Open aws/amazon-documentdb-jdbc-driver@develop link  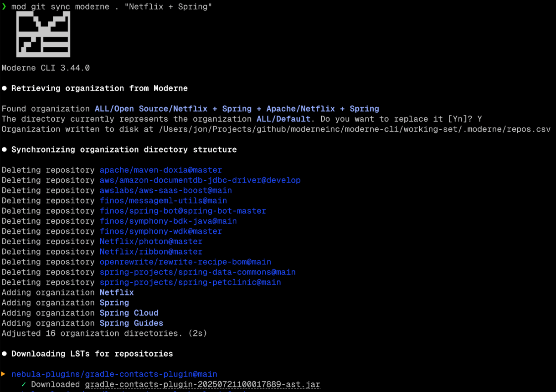coord(200,180)
